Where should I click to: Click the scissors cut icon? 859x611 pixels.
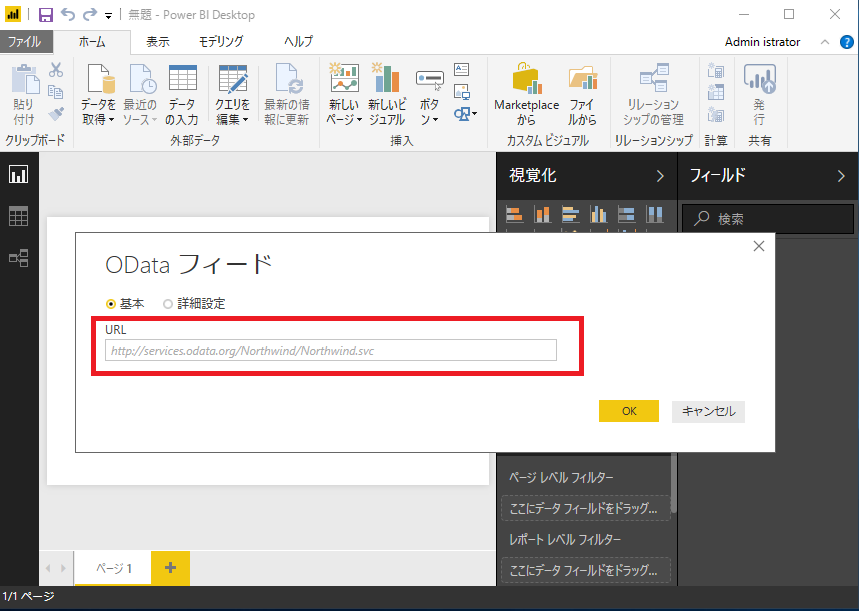(x=56, y=70)
